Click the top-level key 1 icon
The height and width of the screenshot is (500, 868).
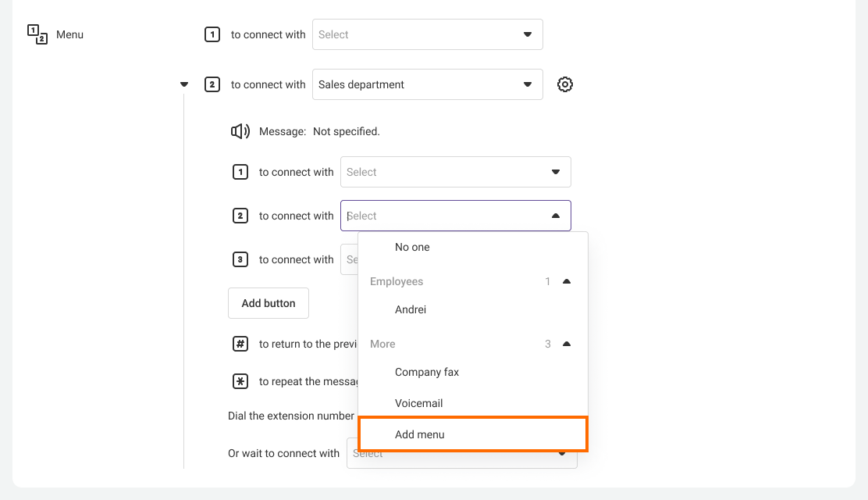212,34
